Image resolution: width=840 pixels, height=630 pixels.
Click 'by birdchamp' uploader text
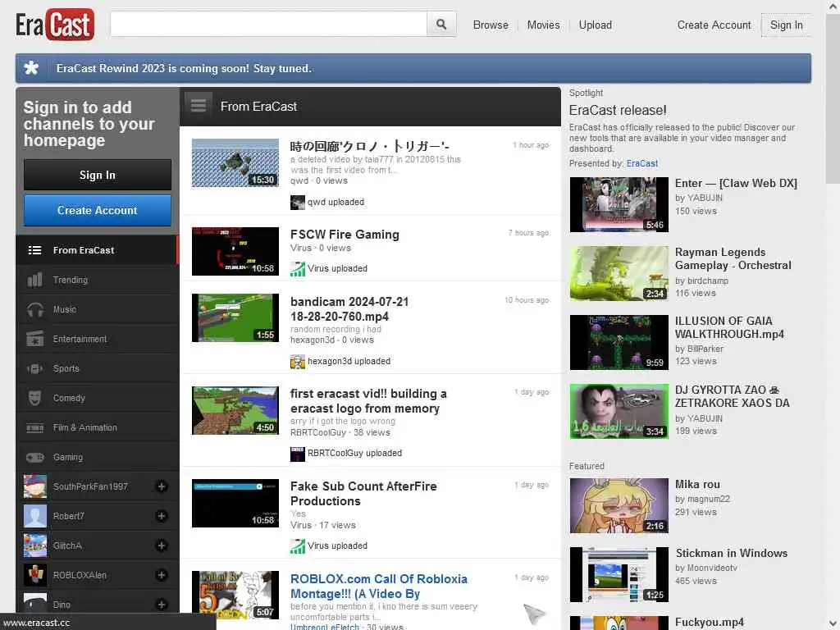point(701,281)
